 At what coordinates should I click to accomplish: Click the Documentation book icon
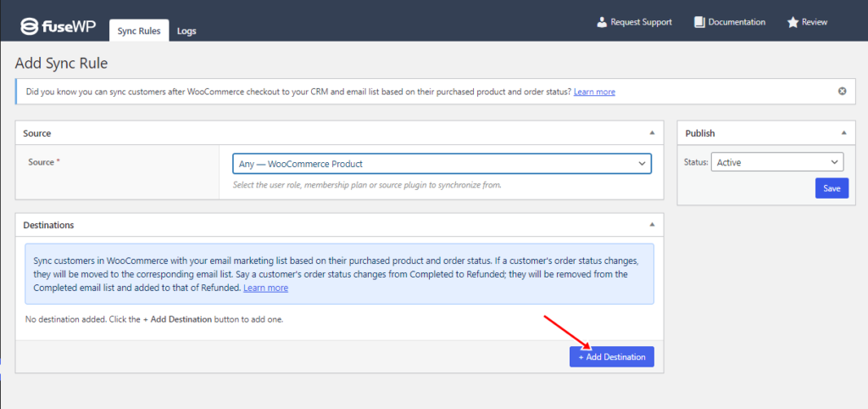click(x=699, y=22)
